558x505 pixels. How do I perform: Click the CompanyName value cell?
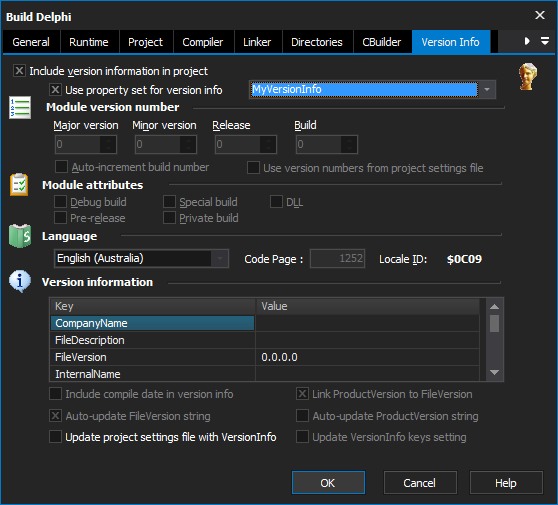coord(367,323)
